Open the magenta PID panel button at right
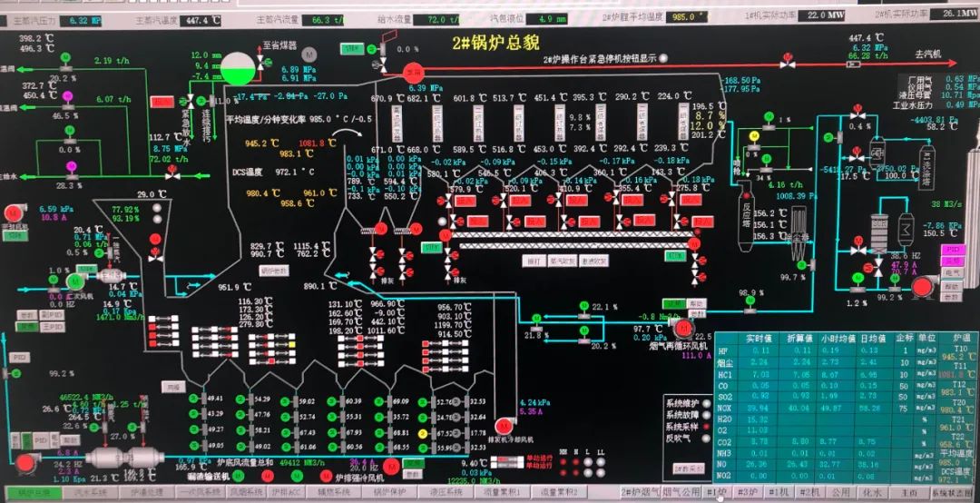Viewport: 980px width, 503px height. pos(952,249)
